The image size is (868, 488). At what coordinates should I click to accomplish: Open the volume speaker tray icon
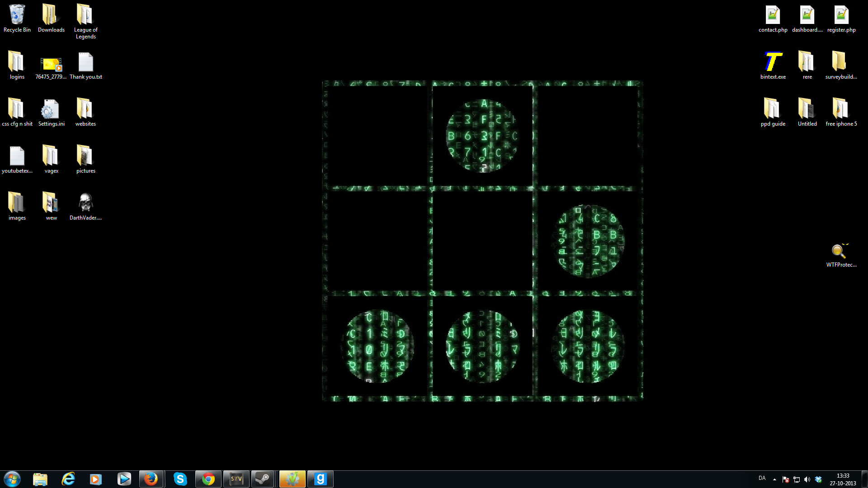pyautogui.click(x=807, y=479)
